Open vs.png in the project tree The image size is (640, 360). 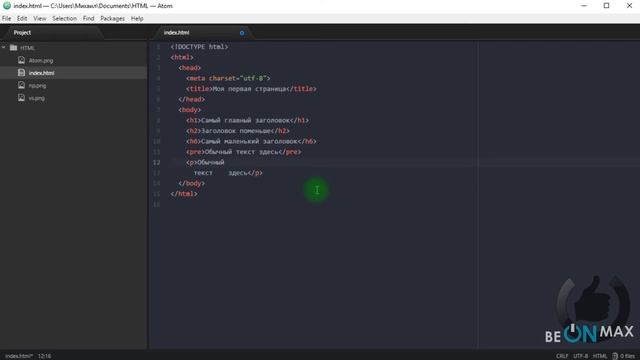tap(37, 98)
